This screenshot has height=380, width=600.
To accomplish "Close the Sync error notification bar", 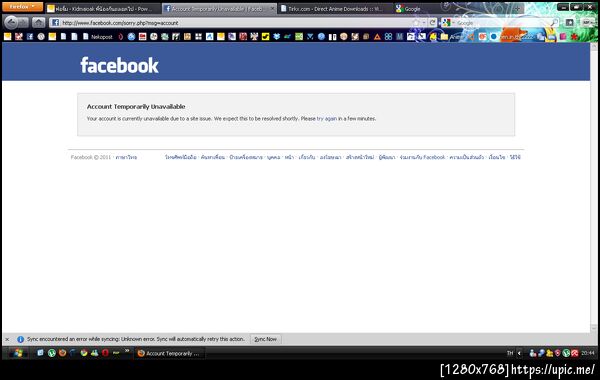I will coord(7,339).
